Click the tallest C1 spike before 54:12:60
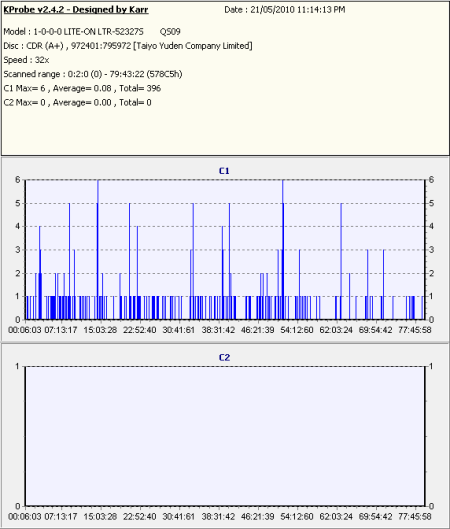 283,250
